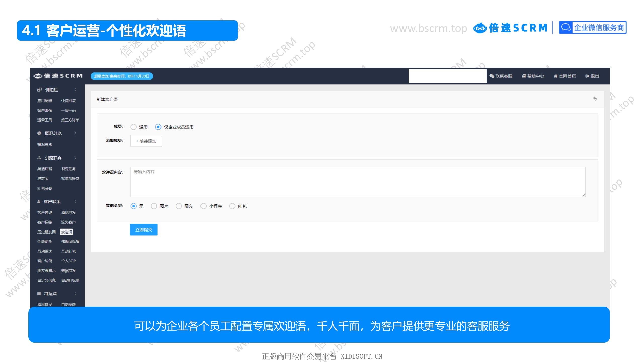Click the 联系客服 chat icon
Screen dimensions: 644x362
pyautogui.click(x=492, y=76)
